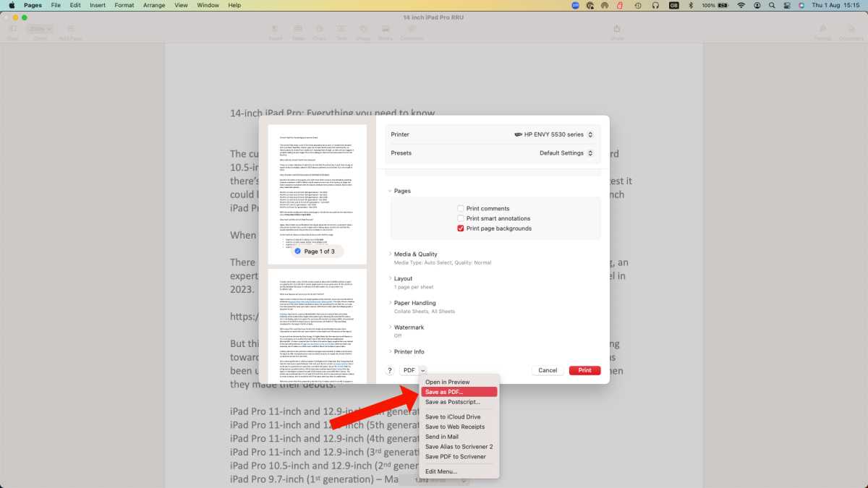This screenshot has width=868, height=488.
Task: Expand the Watermark section
Action: pos(390,328)
